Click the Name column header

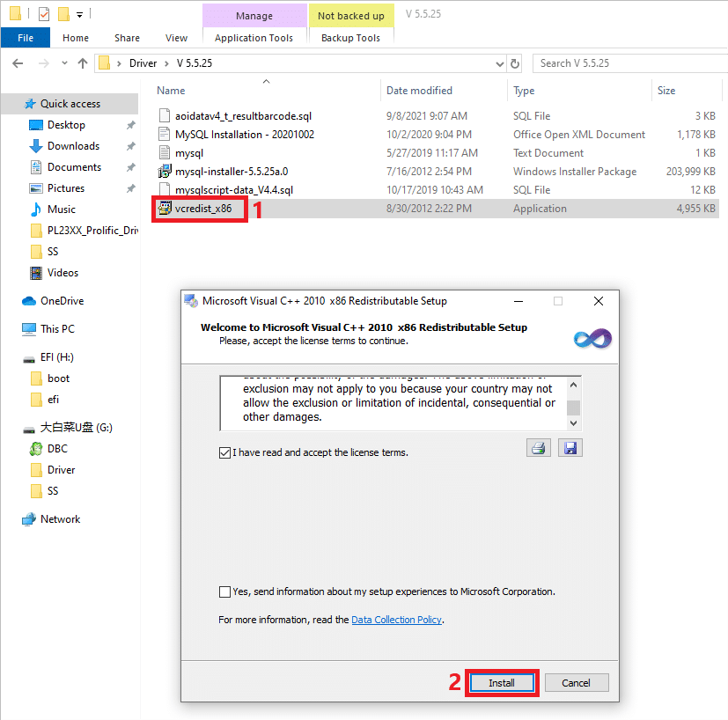(x=171, y=91)
